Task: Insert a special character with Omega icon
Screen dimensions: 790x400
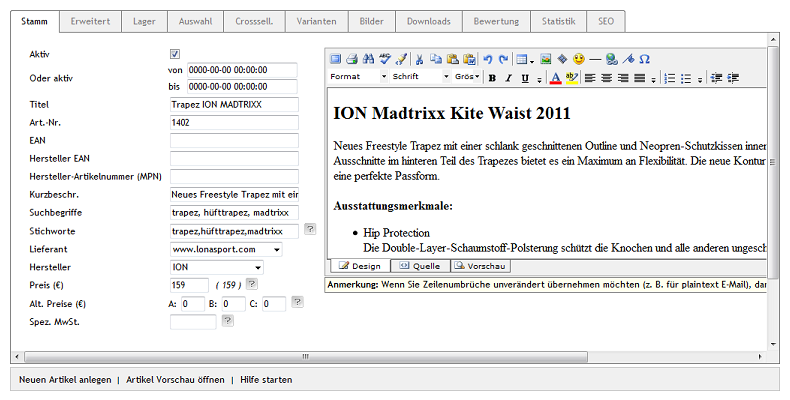Action: (x=644, y=59)
